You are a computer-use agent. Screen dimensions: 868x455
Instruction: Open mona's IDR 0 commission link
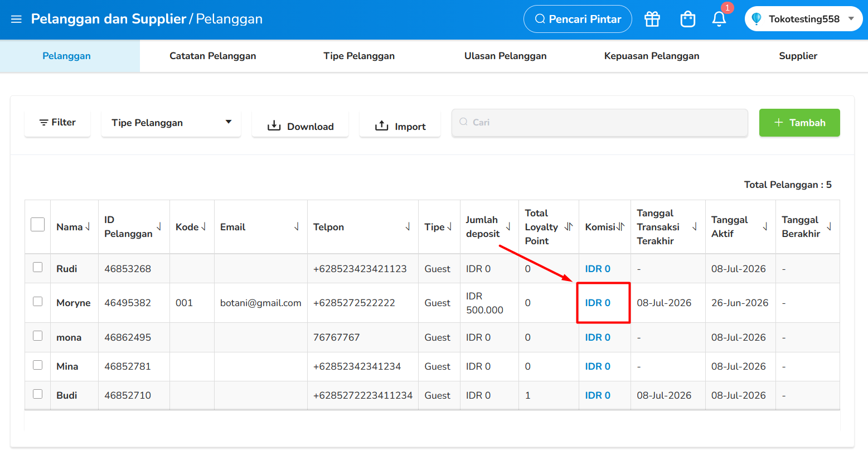pos(598,337)
